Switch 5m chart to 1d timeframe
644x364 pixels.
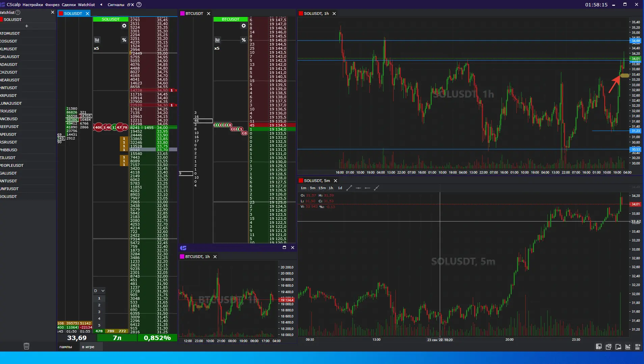(340, 188)
